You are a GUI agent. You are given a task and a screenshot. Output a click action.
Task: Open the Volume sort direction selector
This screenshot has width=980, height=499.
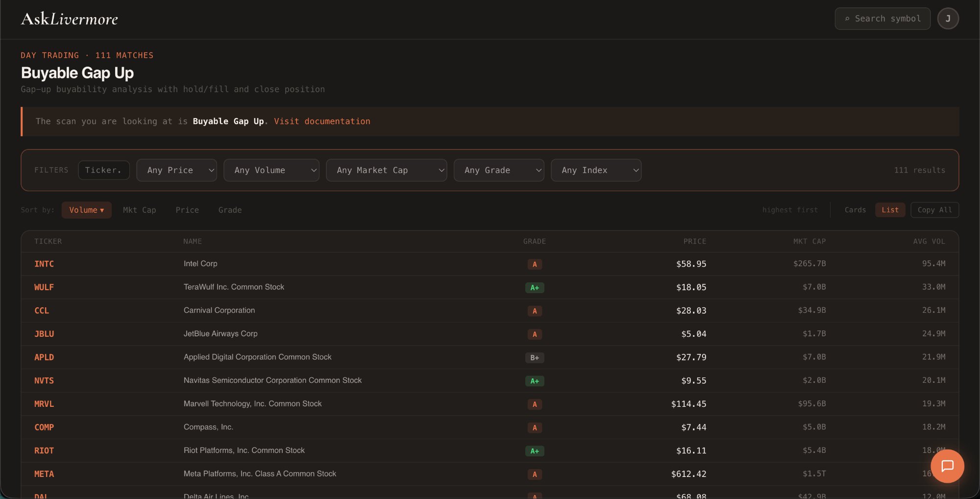click(x=87, y=210)
